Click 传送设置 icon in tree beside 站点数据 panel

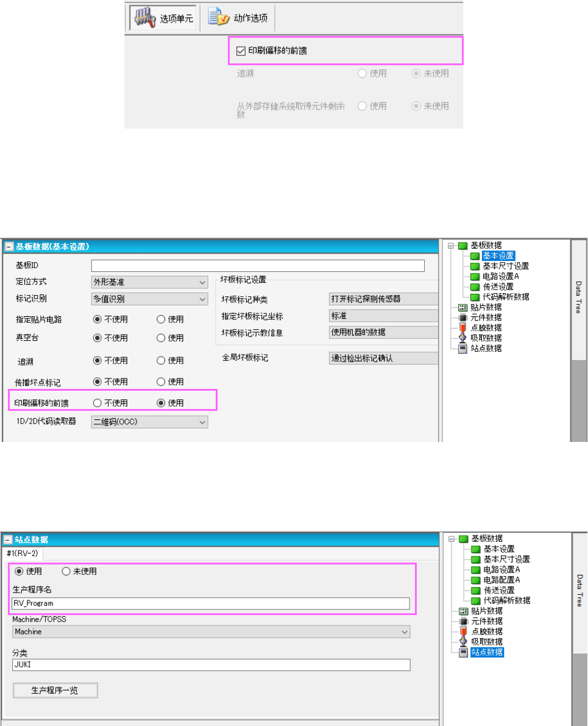(x=476, y=590)
